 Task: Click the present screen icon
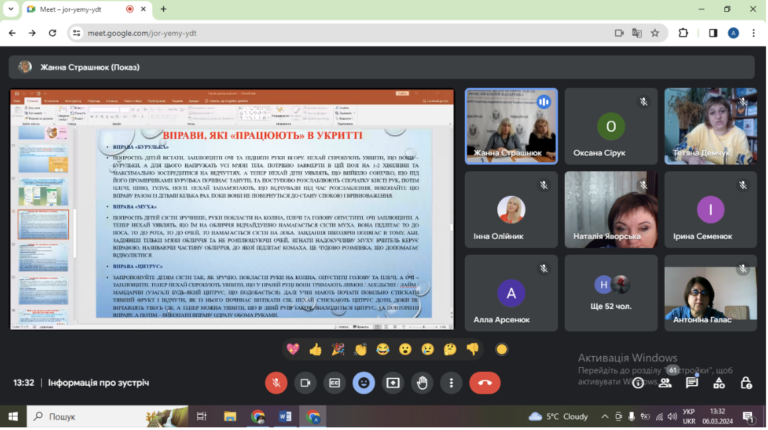point(393,383)
